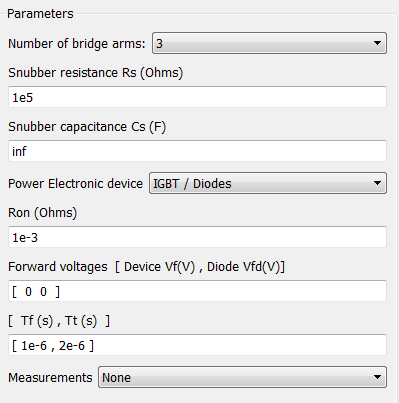Click the Measurements label text
The image size is (399, 403).
click(50, 378)
